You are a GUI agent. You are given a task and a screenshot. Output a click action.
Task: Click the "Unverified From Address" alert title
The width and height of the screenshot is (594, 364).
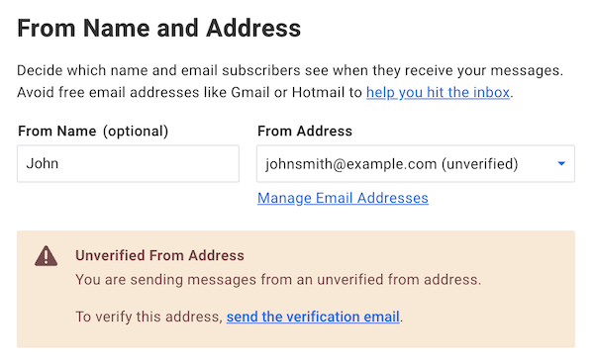159,255
